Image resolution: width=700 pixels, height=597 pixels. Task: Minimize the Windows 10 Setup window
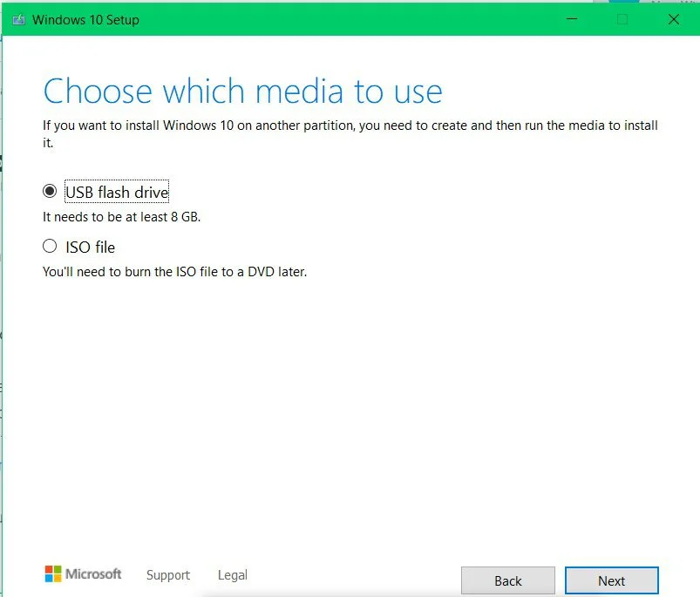pyautogui.click(x=572, y=19)
